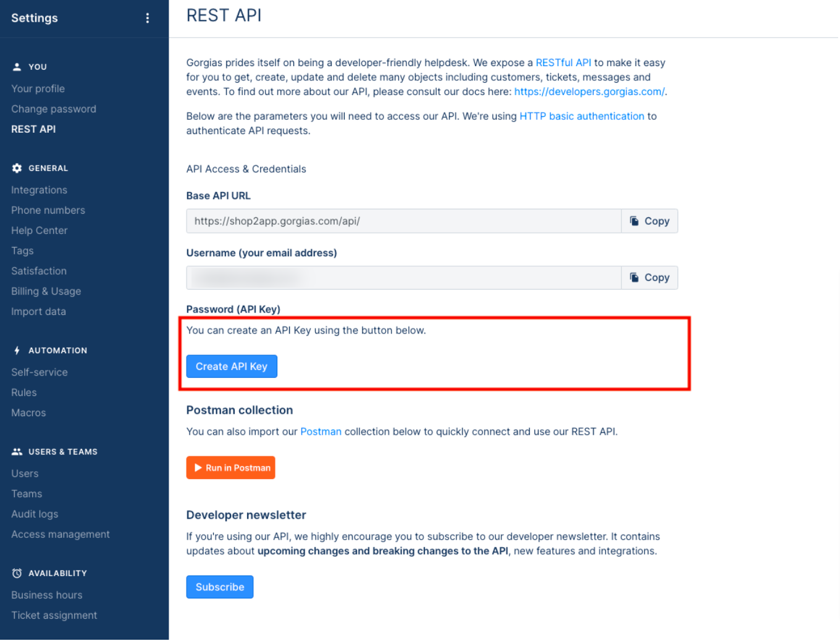Click the API Access & Credentials text

tap(246, 169)
